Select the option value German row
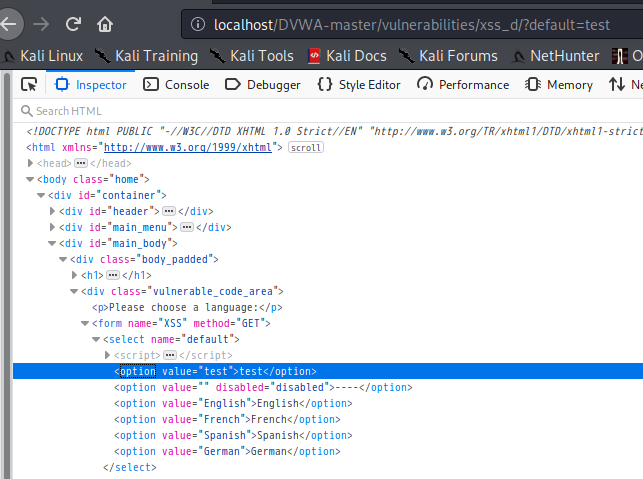Image resolution: width=643 pixels, height=479 pixels. click(x=227, y=451)
